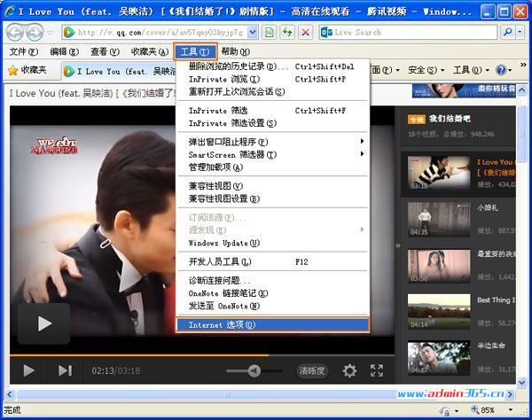Open InPrivate 筛选设置(S)
This screenshot has height=420, width=532.
tap(273, 123)
